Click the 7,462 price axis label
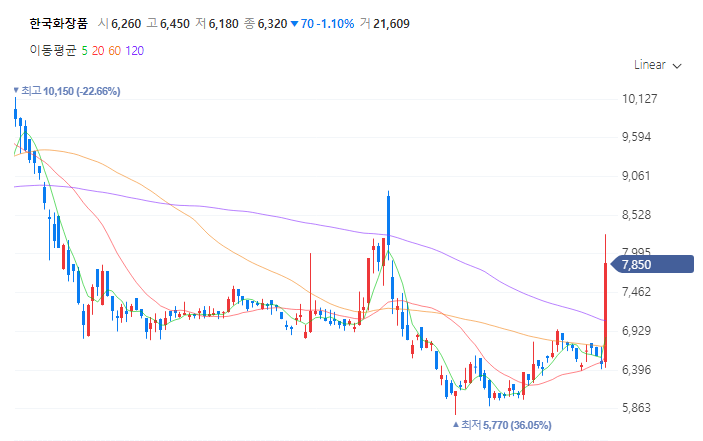 [636, 292]
